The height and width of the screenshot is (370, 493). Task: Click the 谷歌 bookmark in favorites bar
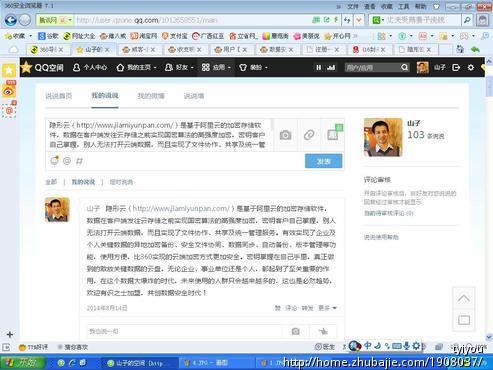tap(48, 36)
